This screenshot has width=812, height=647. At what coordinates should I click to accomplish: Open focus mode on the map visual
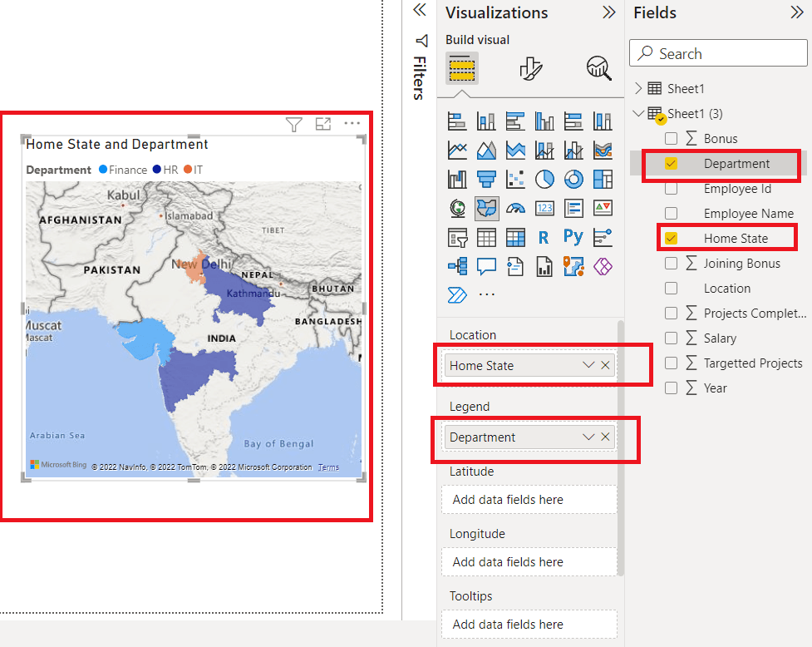pos(323,123)
